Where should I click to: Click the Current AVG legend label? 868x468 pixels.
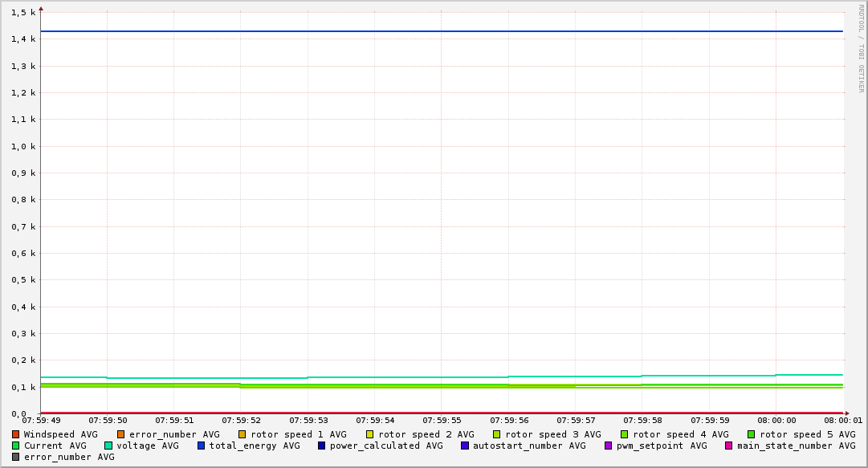click(55, 446)
